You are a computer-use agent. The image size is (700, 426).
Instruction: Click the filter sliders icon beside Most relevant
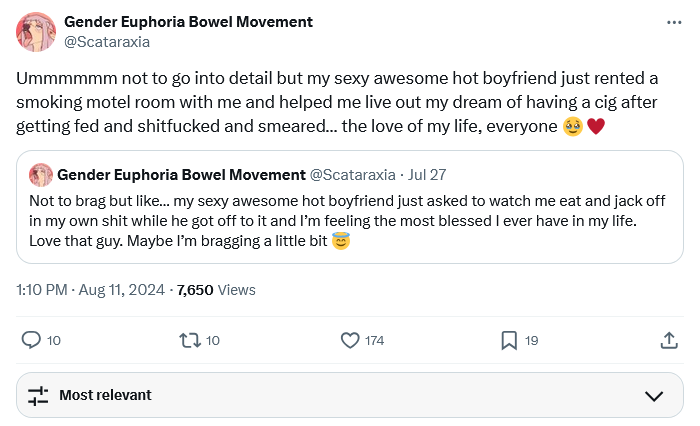coord(38,395)
